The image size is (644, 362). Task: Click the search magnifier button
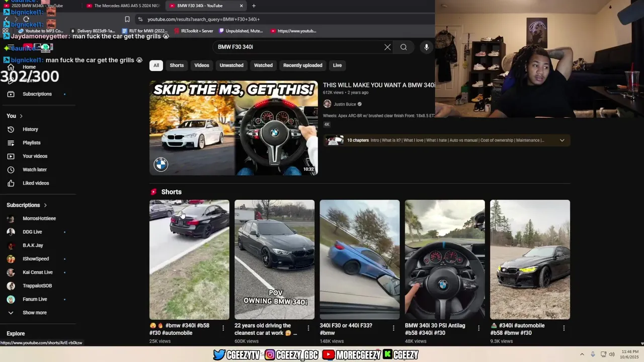404,47
